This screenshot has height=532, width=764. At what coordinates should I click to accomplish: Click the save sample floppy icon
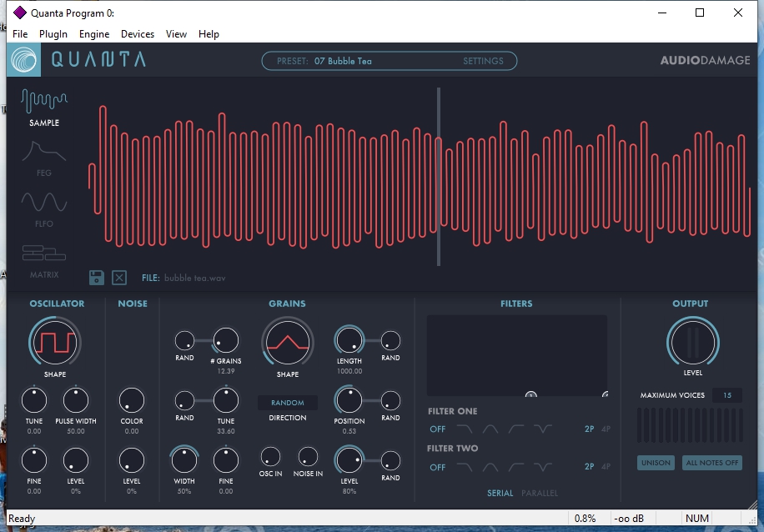pyautogui.click(x=97, y=278)
